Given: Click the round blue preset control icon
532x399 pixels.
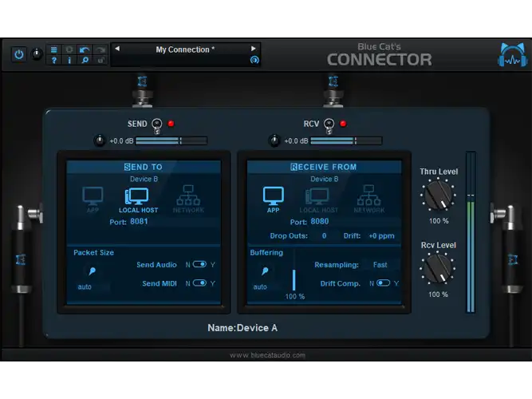Looking at the screenshot, I should [254, 60].
